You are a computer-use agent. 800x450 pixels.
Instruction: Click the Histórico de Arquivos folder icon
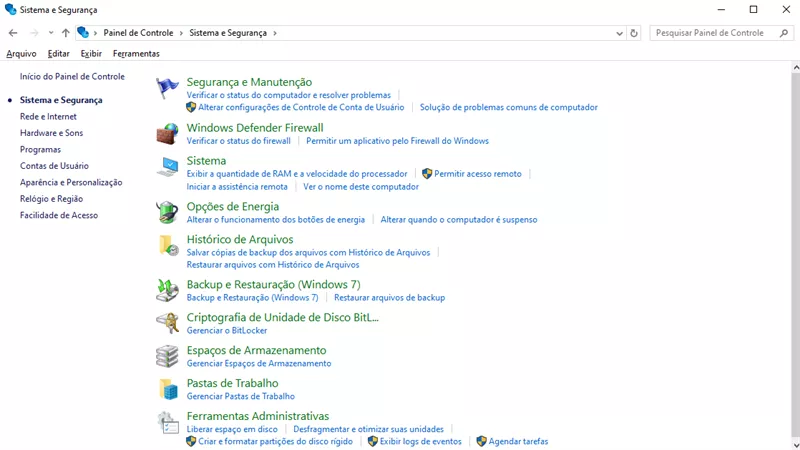coord(167,245)
